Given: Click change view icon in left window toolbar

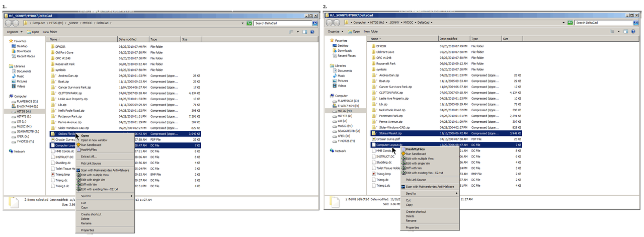Looking at the screenshot, I should point(291,32).
